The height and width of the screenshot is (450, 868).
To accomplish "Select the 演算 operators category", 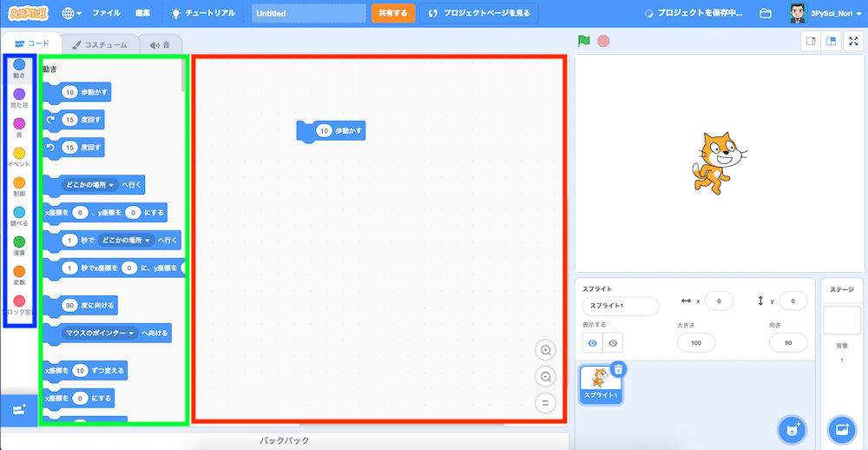I will (x=19, y=246).
